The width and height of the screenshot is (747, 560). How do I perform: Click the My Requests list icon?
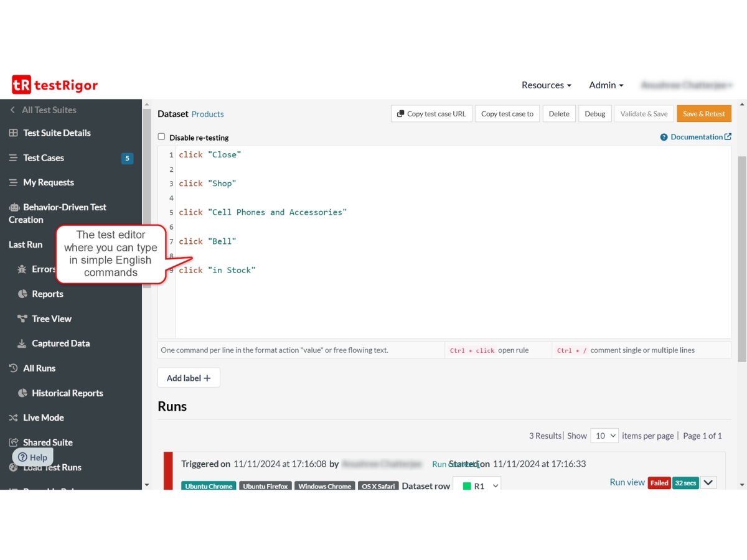[x=13, y=183]
